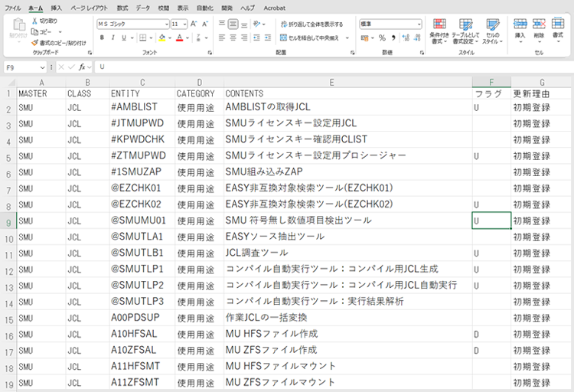Apply cell borders icon
Screen dimensions: 574x392
pyautogui.click(x=143, y=38)
